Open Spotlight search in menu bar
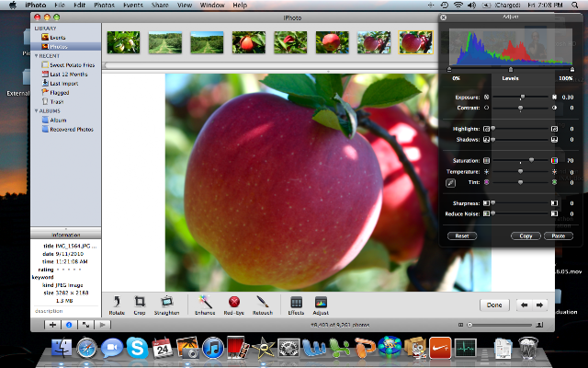 (x=574, y=5)
